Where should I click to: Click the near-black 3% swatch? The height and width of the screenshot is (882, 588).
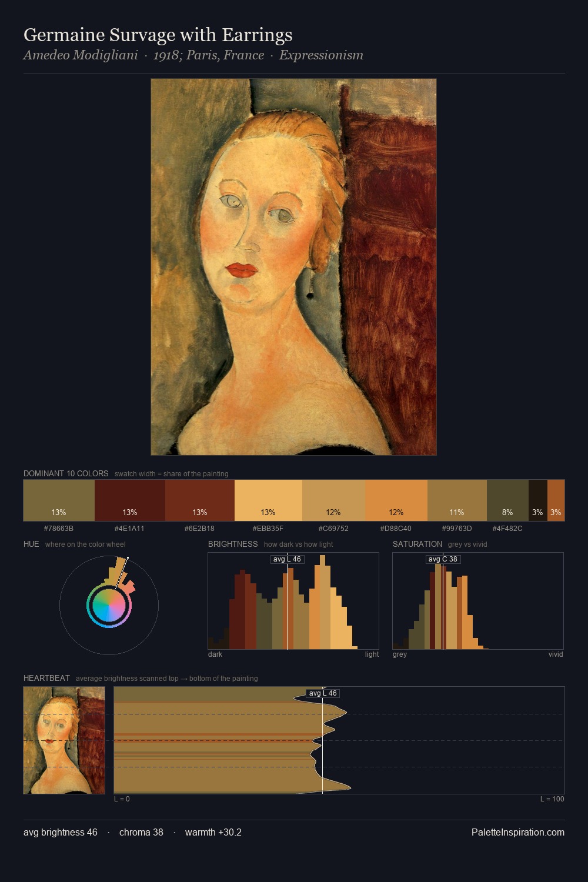coord(538,500)
